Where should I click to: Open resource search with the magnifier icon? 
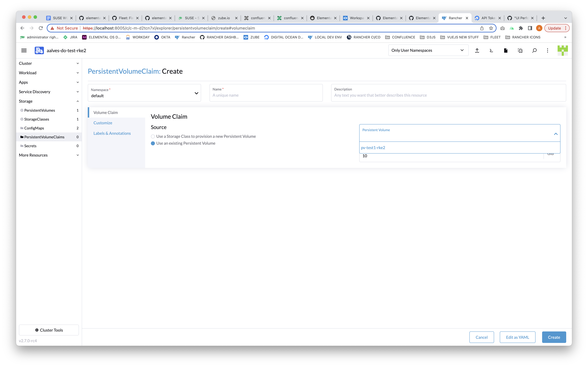click(x=535, y=50)
